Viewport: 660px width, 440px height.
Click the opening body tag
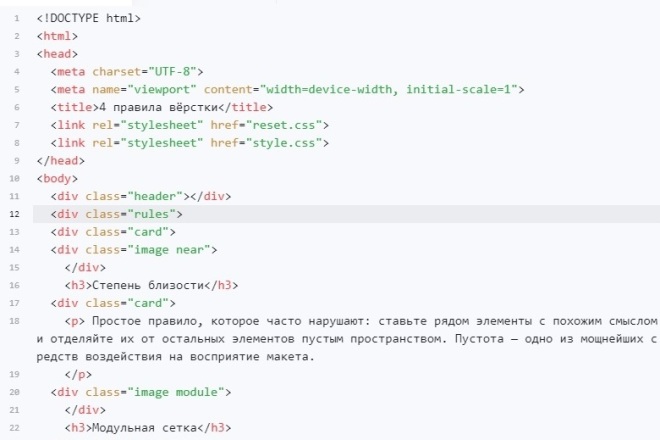[x=57, y=179]
